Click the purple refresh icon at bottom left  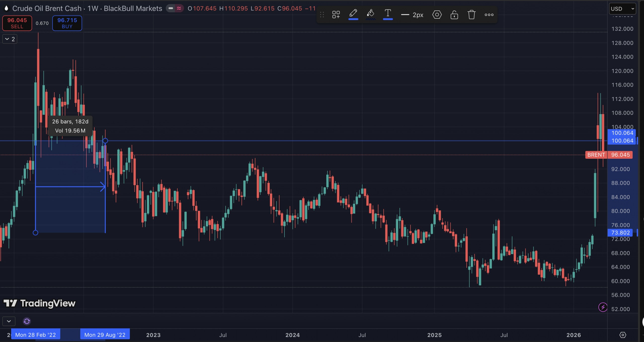coord(27,321)
